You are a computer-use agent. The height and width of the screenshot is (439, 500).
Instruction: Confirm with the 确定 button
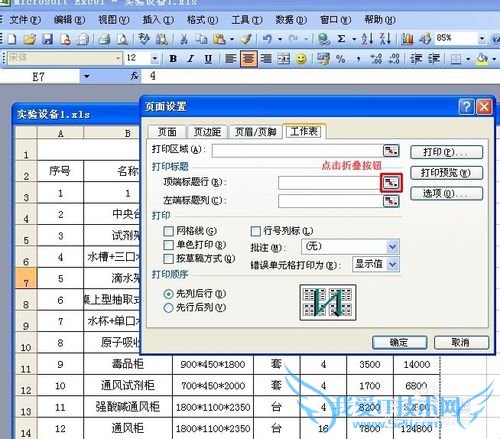click(399, 342)
